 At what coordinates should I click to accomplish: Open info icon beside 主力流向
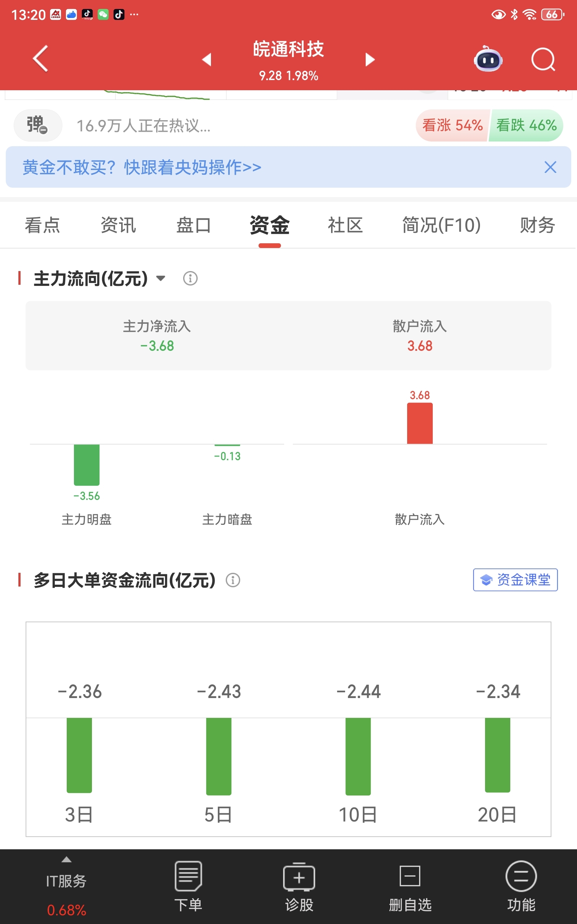190,278
